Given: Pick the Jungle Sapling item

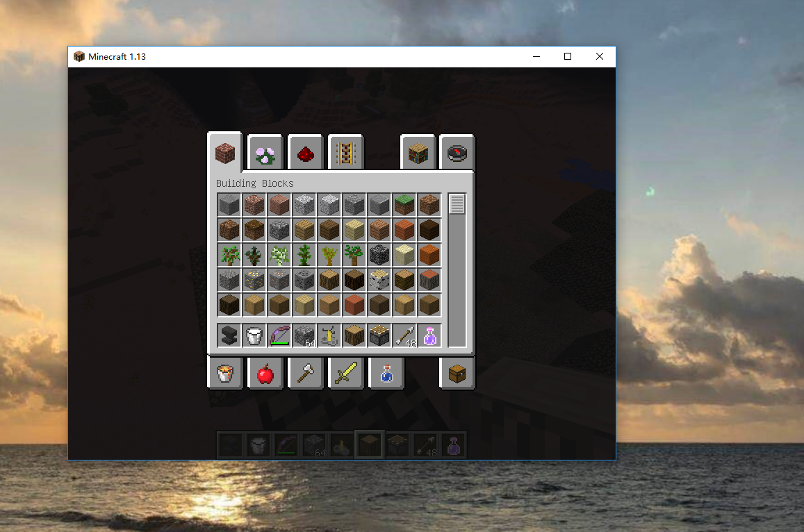Looking at the screenshot, I should tap(304, 256).
